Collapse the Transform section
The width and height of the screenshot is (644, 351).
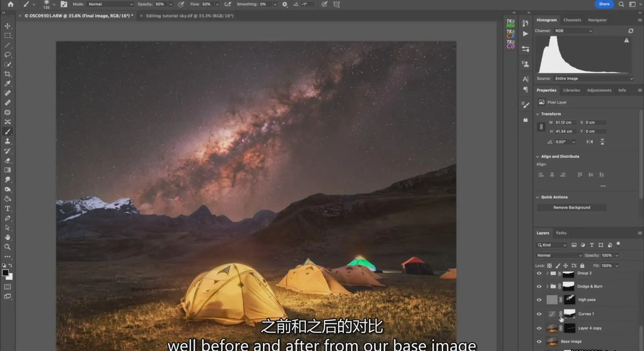pos(537,114)
